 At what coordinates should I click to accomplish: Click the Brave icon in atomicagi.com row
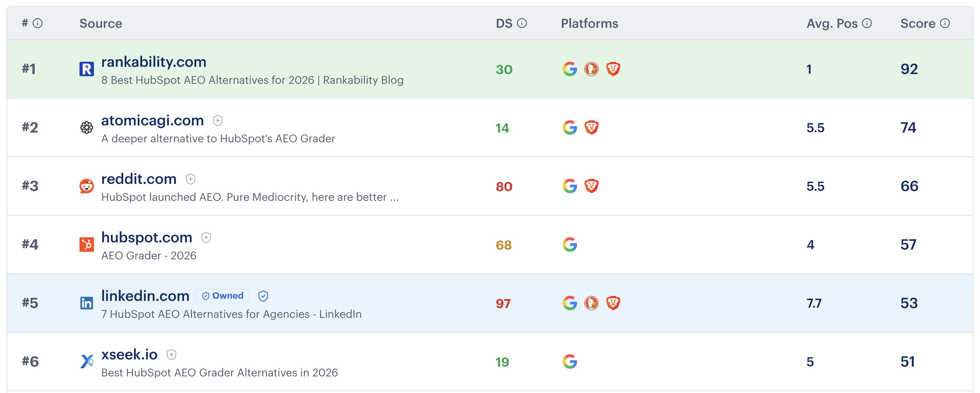[591, 128]
